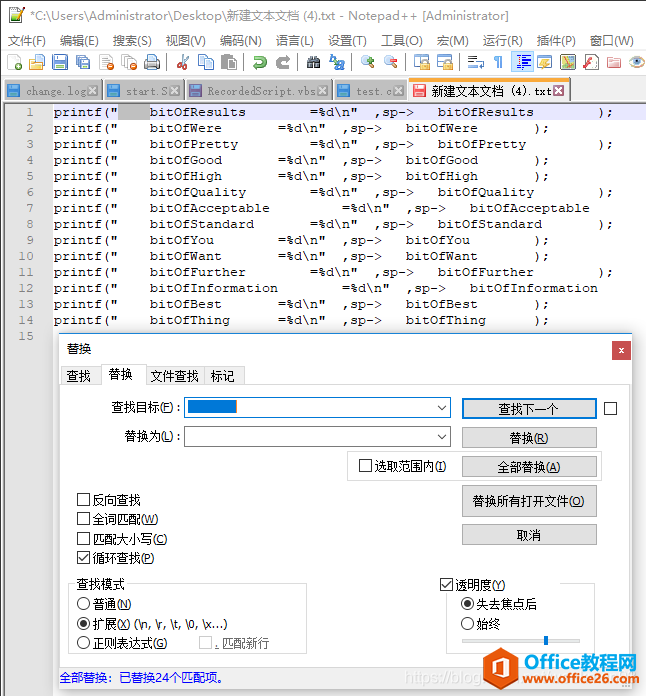The image size is (646, 696).
Task: Click the Paste toolbar icon
Action: [229, 62]
